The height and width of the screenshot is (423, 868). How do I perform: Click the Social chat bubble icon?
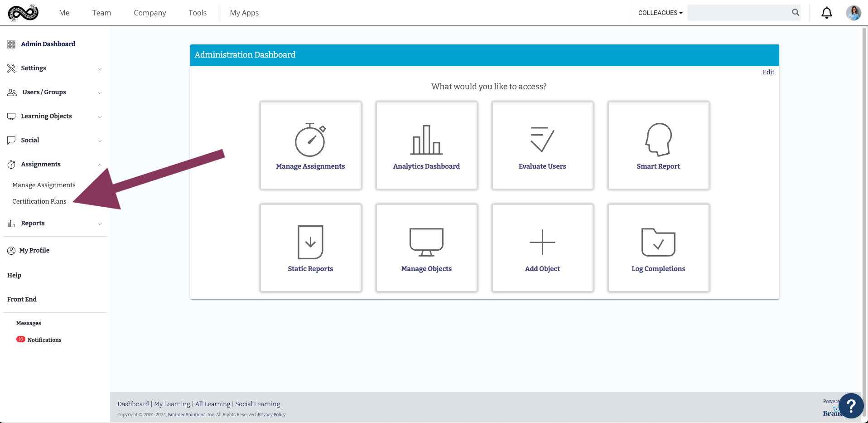[x=11, y=141]
